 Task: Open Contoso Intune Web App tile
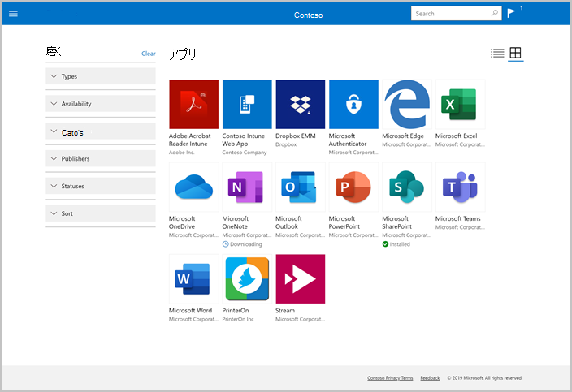click(247, 104)
